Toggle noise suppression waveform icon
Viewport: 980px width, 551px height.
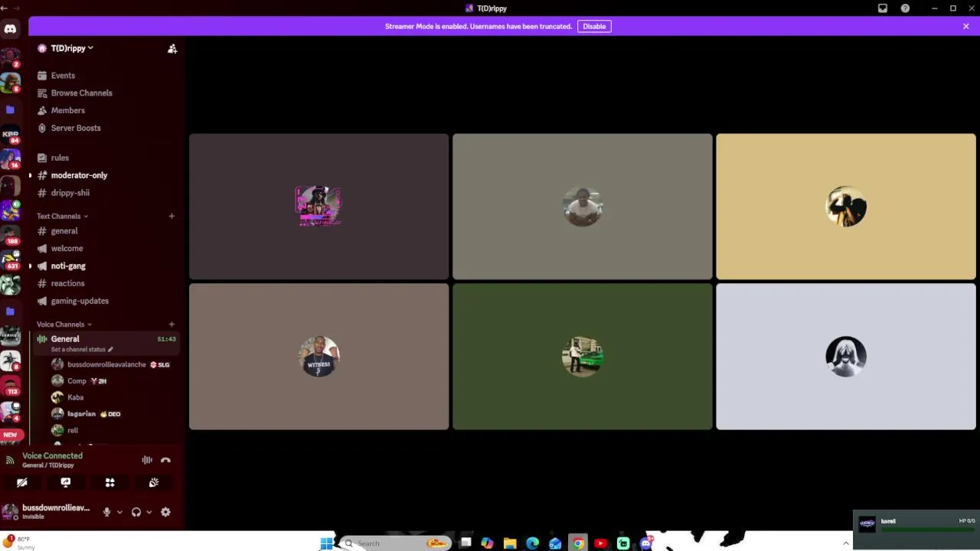pos(147,460)
